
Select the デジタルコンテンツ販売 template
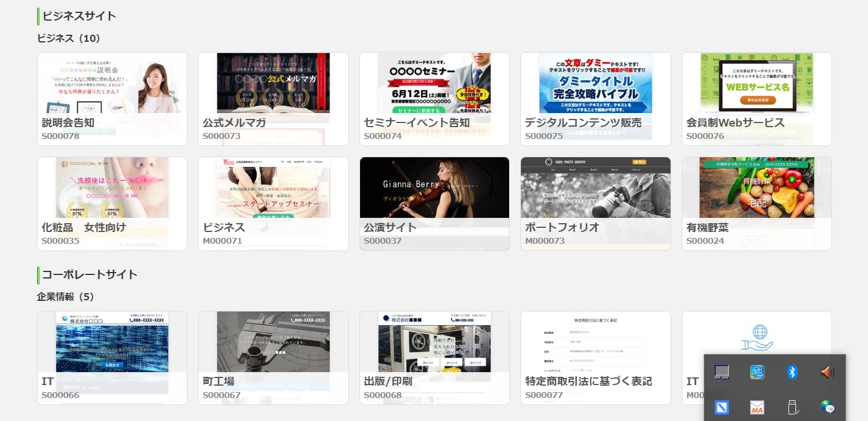(595, 98)
